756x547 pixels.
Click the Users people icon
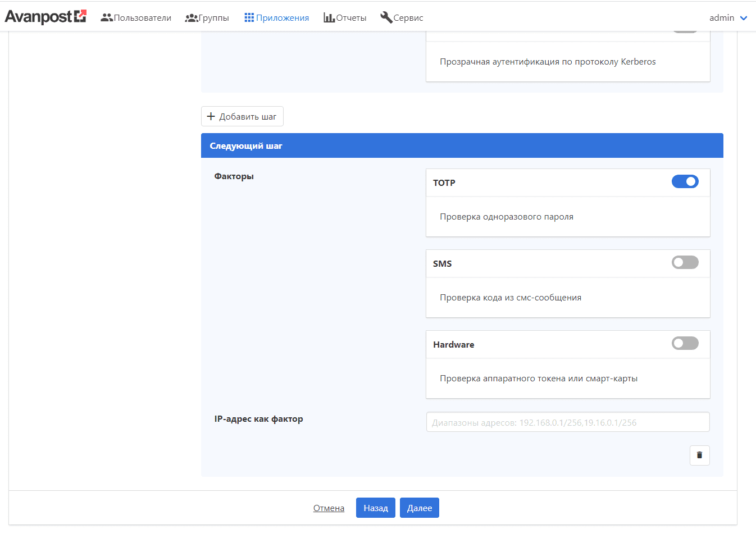(106, 17)
